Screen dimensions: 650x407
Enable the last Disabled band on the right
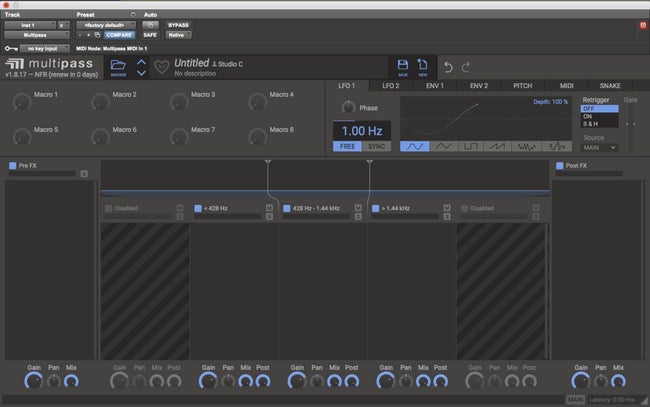(464, 208)
